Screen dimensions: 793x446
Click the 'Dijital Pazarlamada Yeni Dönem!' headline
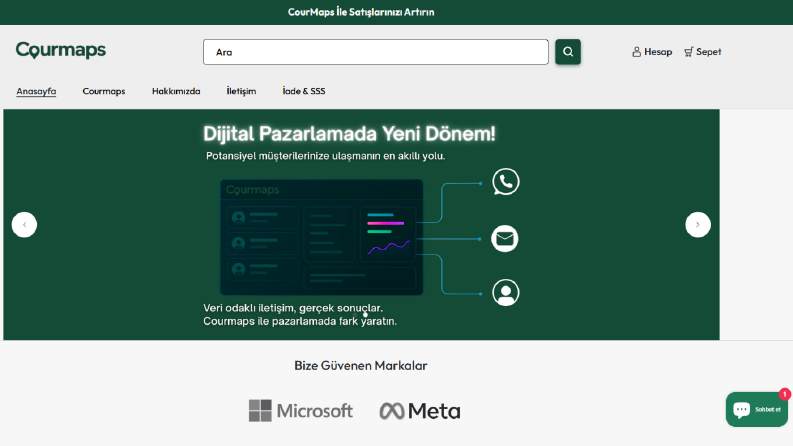click(349, 134)
